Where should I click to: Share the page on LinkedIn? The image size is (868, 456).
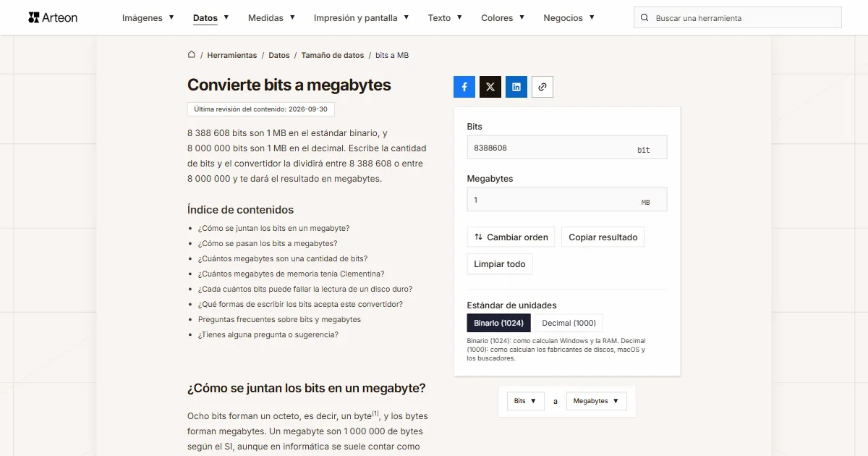pos(516,87)
